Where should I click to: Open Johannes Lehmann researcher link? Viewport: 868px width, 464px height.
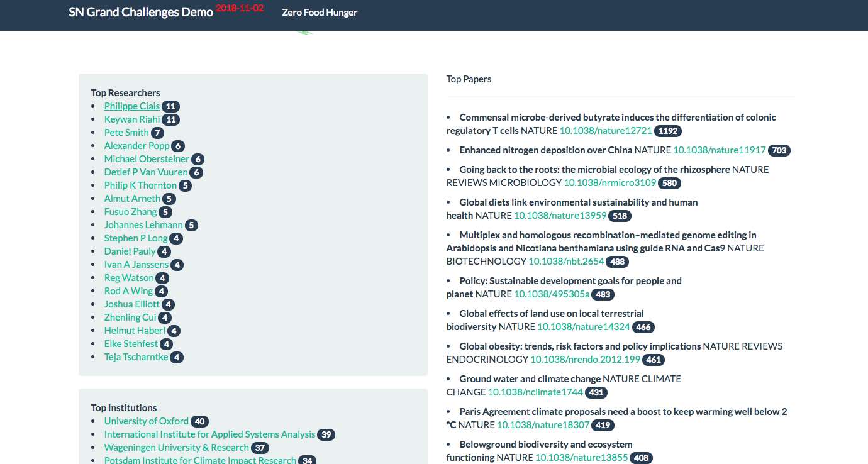[x=143, y=225]
